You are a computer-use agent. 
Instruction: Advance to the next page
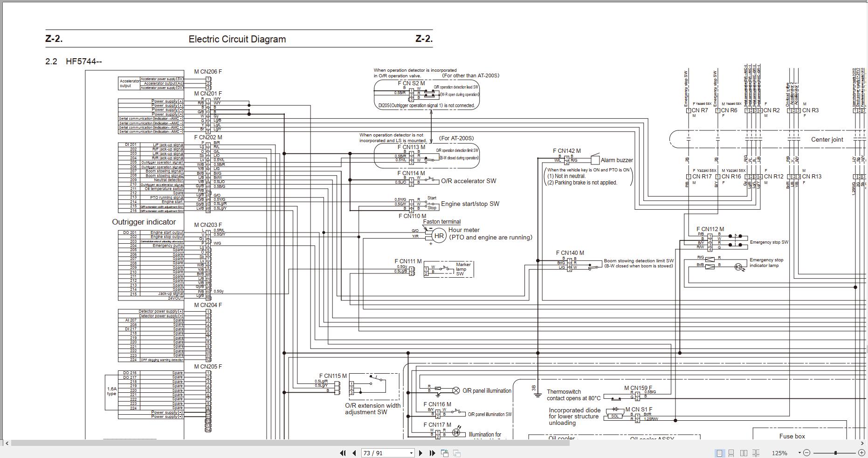pyautogui.click(x=421, y=453)
